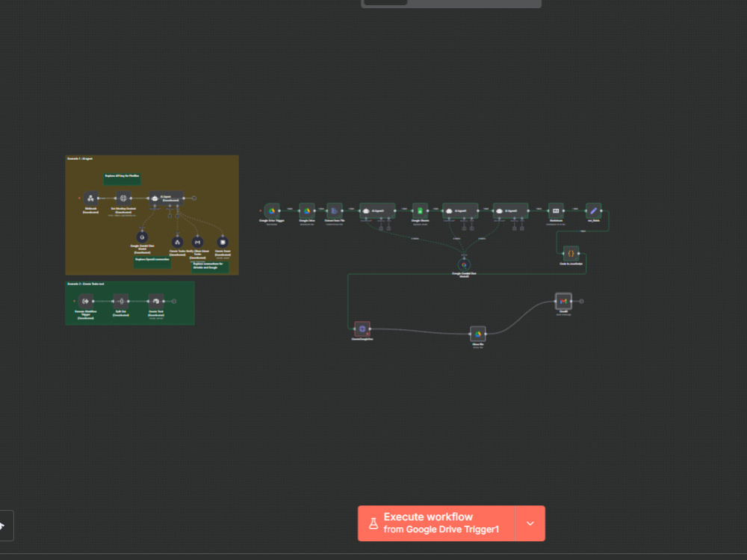Click the Execute workflow button
The image size is (747, 560).
(436, 523)
